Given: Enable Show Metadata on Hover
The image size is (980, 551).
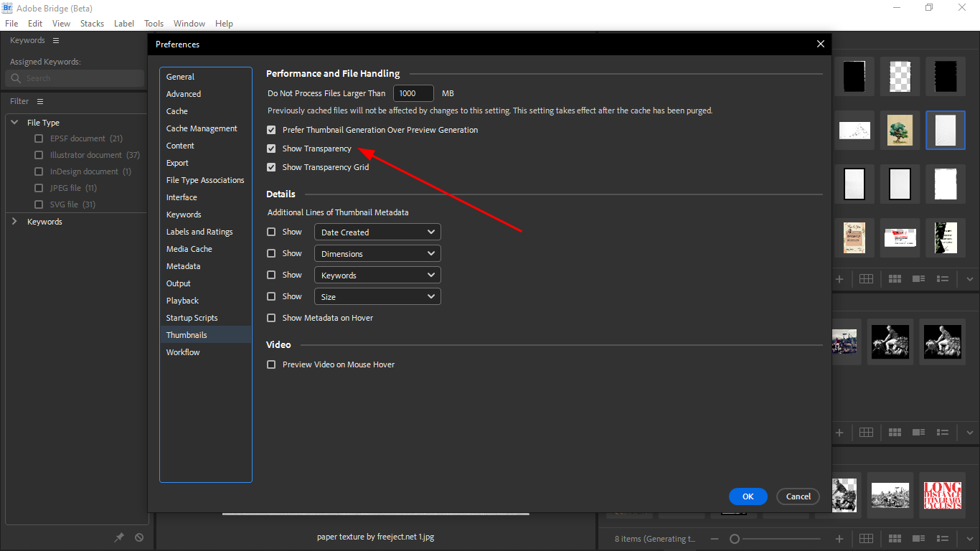Looking at the screenshot, I should (271, 317).
